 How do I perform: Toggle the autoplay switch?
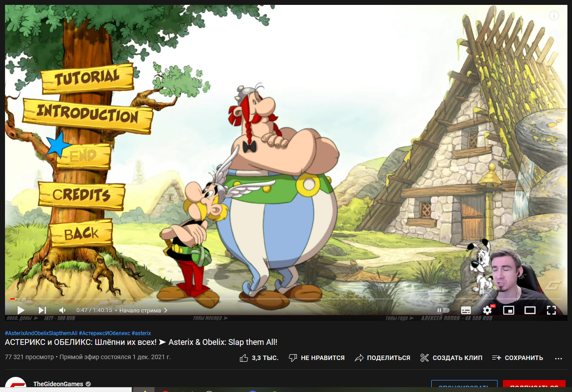(443, 310)
